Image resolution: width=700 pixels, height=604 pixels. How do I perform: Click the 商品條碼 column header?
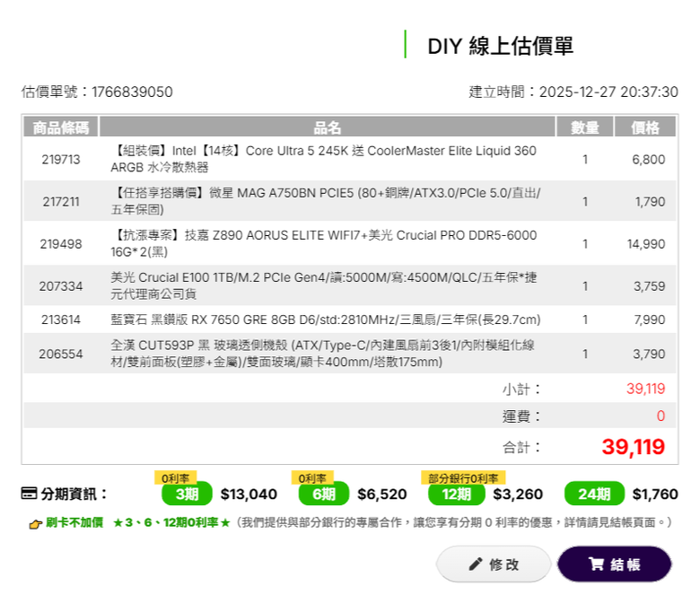pos(61,127)
